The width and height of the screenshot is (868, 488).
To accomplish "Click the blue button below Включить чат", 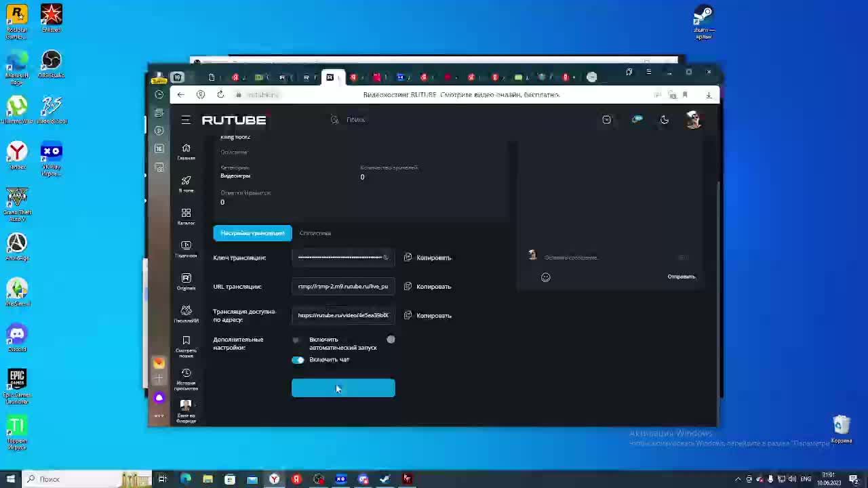I will pos(343,388).
